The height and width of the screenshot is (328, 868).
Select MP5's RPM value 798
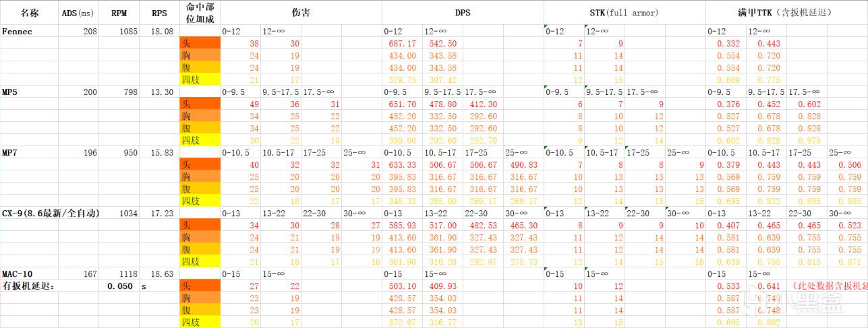tap(130, 92)
